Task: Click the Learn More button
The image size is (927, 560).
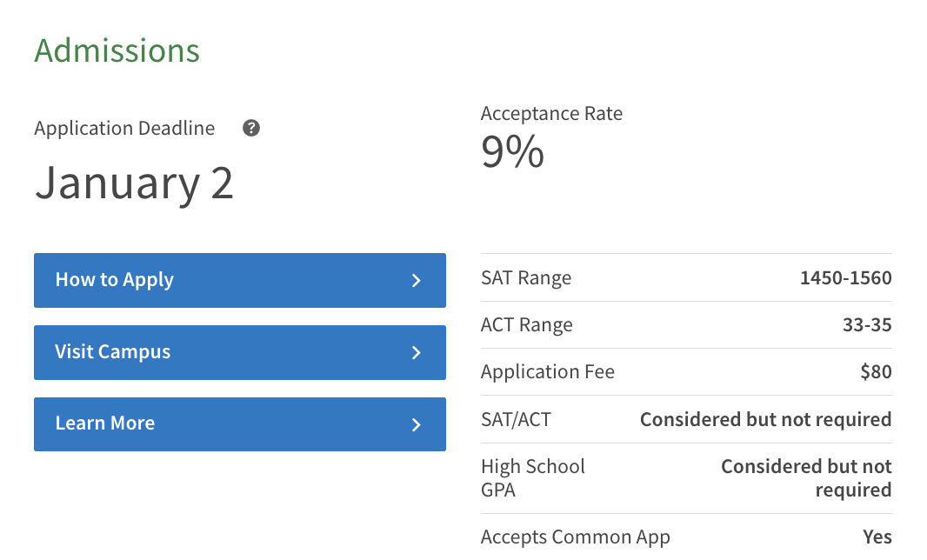Action: [x=240, y=424]
